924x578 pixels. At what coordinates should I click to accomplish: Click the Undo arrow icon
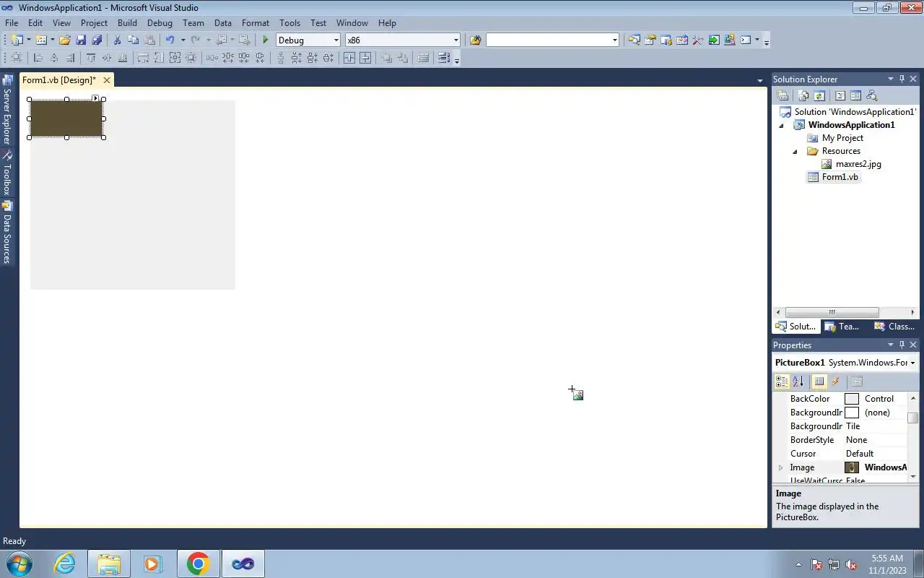pos(170,40)
